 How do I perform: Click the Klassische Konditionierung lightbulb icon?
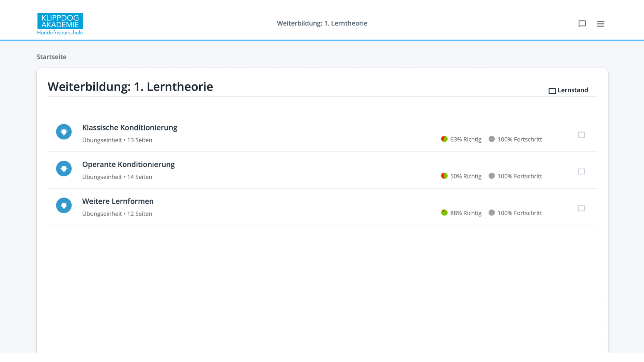[64, 132]
